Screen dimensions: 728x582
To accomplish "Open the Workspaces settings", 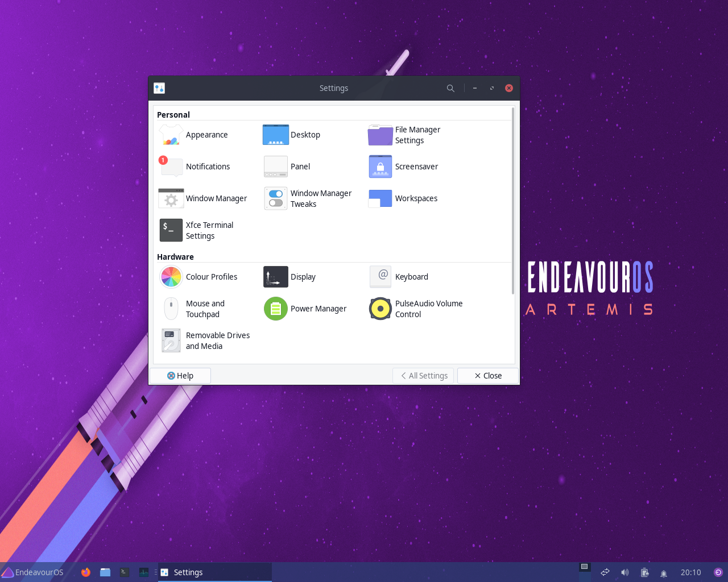I will pyautogui.click(x=403, y=198).
